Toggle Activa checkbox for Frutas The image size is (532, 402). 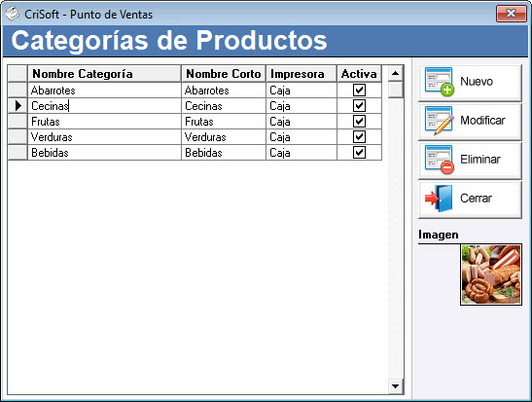click(359, 122)
